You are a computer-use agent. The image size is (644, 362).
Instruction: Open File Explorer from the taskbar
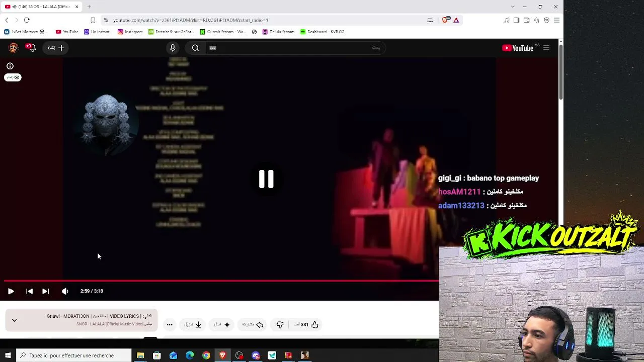pos(140,355)
